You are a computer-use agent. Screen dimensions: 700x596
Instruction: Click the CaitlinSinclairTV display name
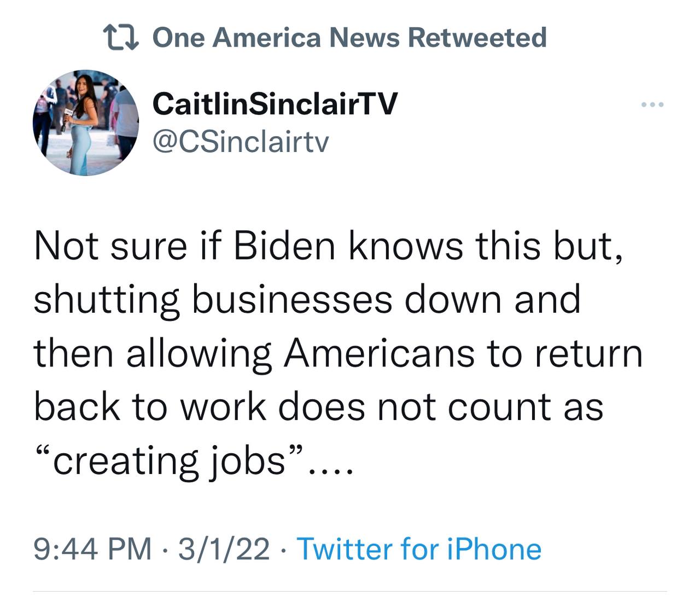[275, 103]
